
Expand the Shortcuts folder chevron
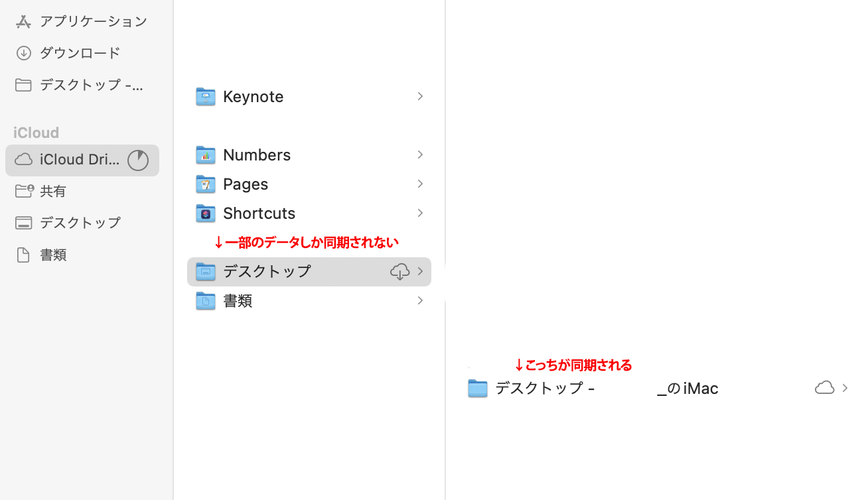(420, 213)
